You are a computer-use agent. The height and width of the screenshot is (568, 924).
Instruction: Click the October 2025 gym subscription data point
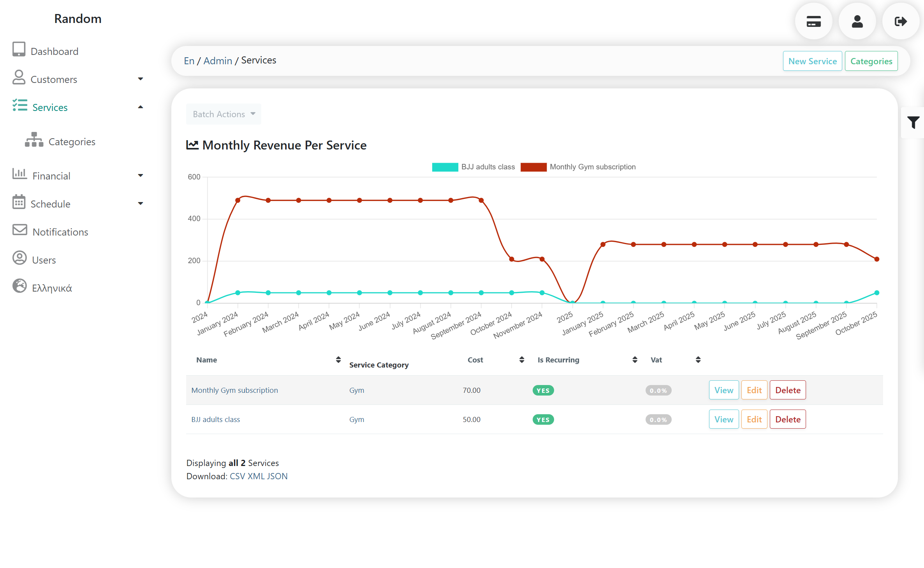tap(876, 259)
